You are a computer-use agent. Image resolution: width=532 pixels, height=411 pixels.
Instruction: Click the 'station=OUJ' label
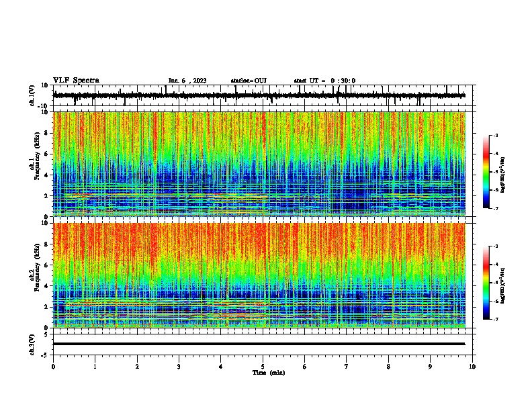[x=249, y=81]
